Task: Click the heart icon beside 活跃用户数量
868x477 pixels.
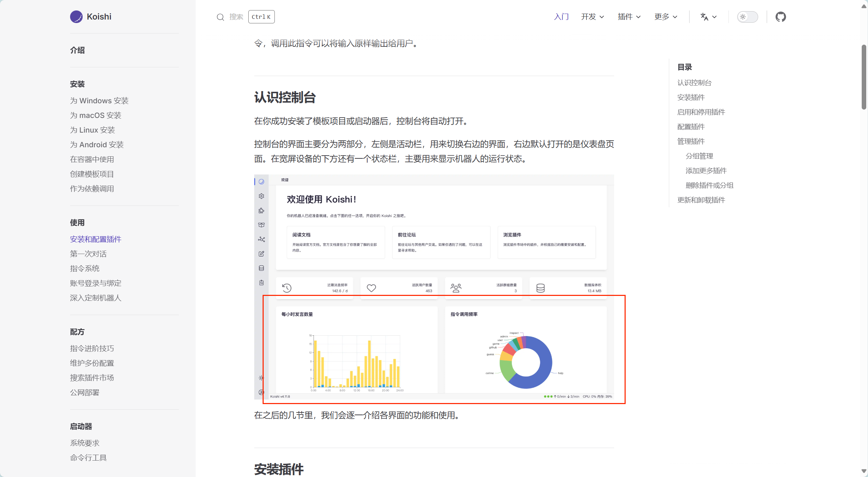Action: click(371, 288)
